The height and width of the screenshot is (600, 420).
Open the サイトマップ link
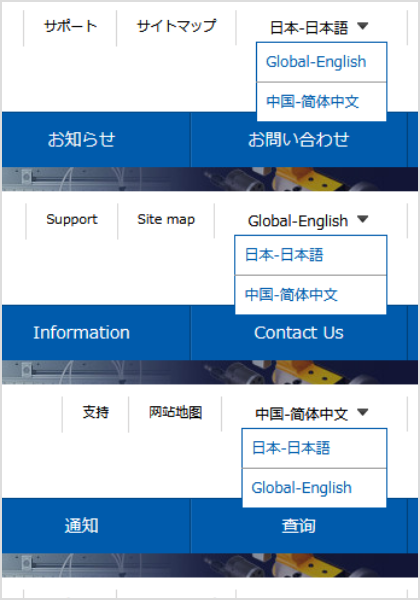point(176,26)
